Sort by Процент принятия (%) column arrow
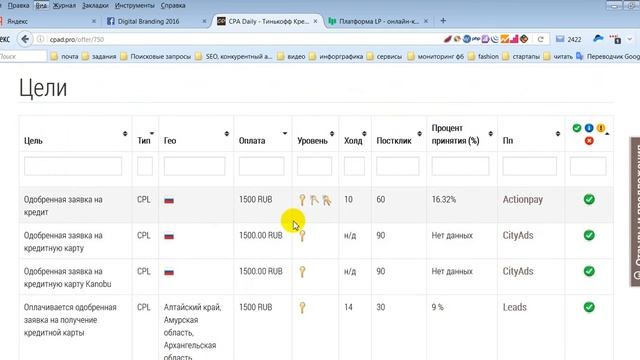The height and width of the screenshot is (360, 640). pyautogui.click(x=490, y=133)
